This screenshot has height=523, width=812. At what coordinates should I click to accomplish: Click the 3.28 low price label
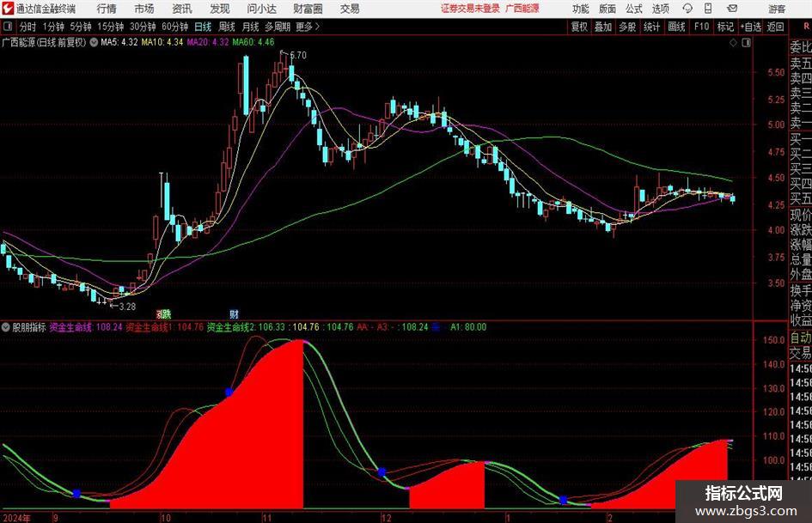pyautogui.click(x=127, y=307)
